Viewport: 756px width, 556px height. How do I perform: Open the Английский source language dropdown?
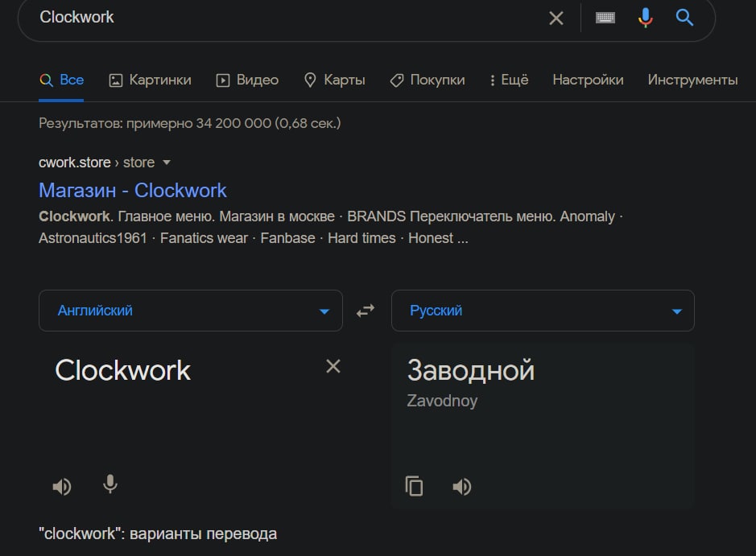click(x=191, y=311)
